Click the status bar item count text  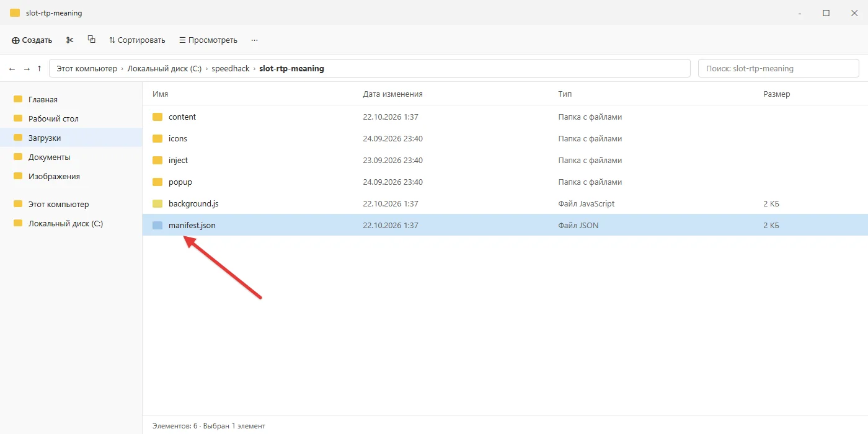[209, 426]
